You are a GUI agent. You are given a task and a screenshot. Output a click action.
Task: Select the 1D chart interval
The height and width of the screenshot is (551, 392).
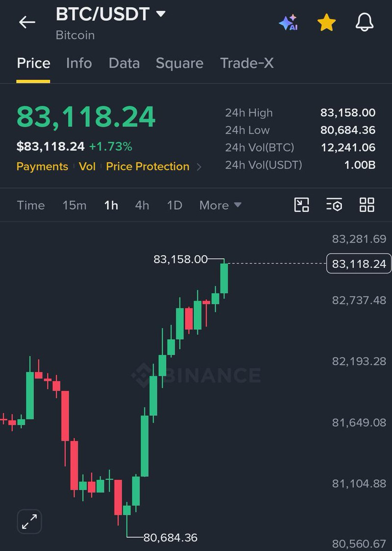(174, 205)
